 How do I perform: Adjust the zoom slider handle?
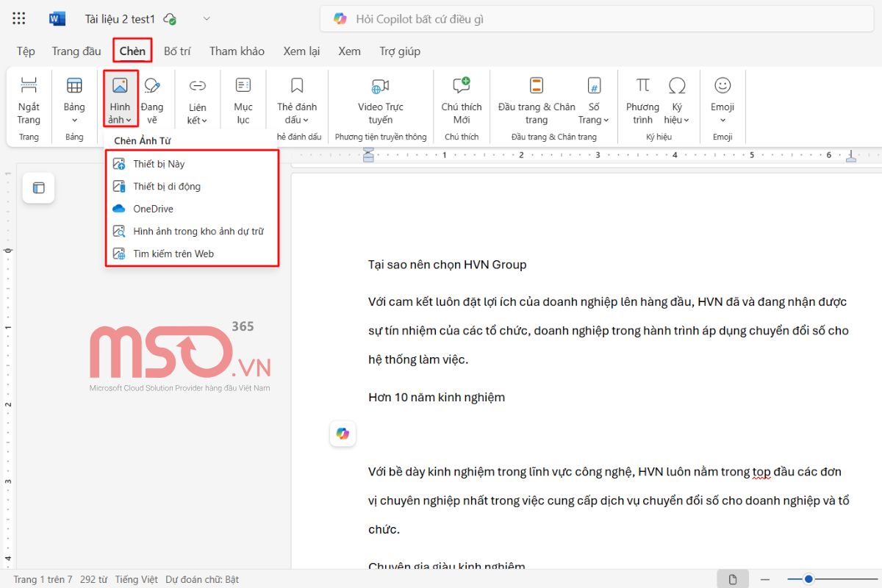point(808,579)
